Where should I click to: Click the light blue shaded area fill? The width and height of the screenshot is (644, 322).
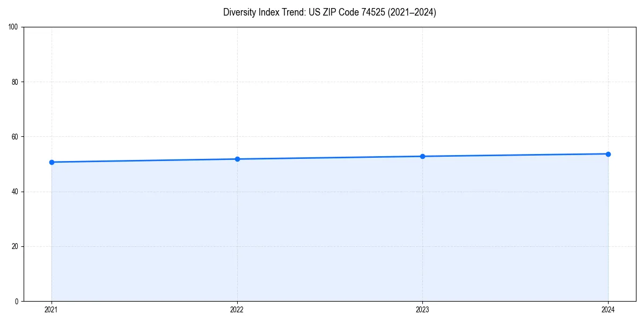pos(330,231)
